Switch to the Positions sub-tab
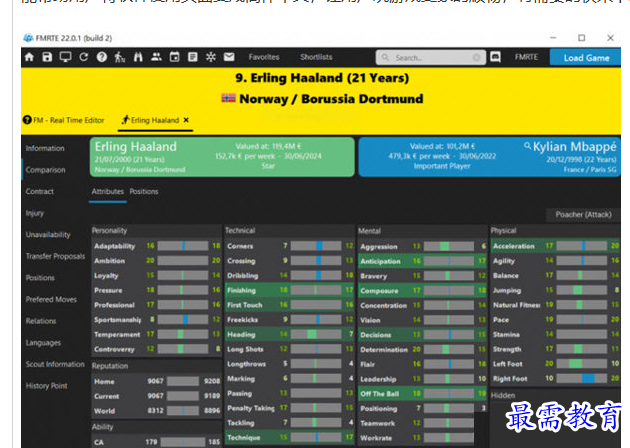Screen dimensions: 630x448 click(144, 192)
